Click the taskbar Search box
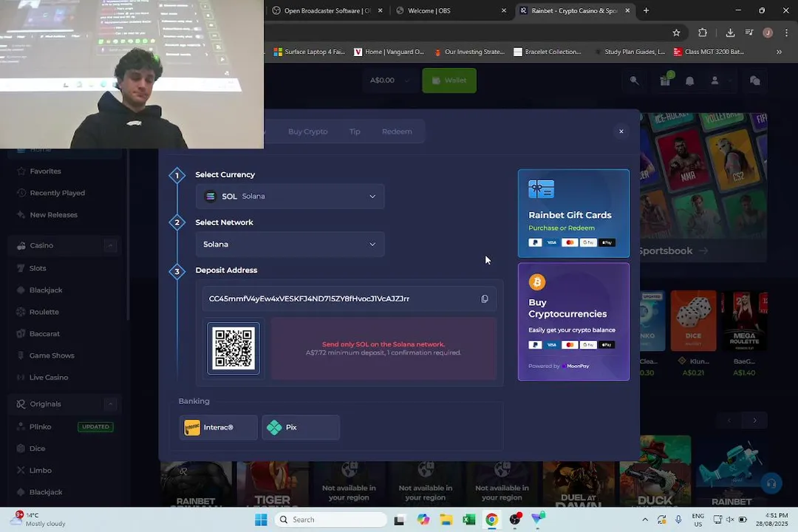 coord(331,519)
